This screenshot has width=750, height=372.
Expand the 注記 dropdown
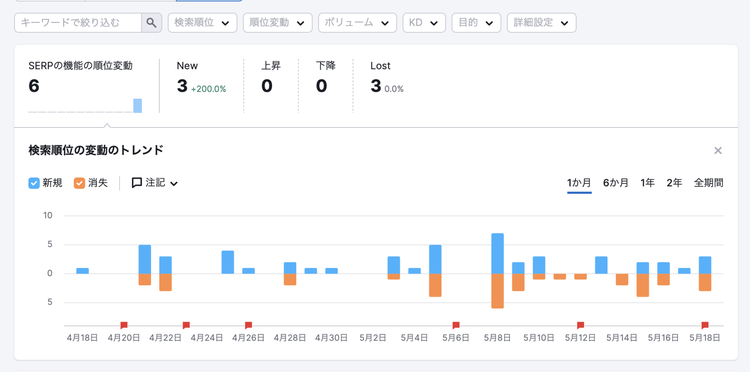[x=154, y=183]
